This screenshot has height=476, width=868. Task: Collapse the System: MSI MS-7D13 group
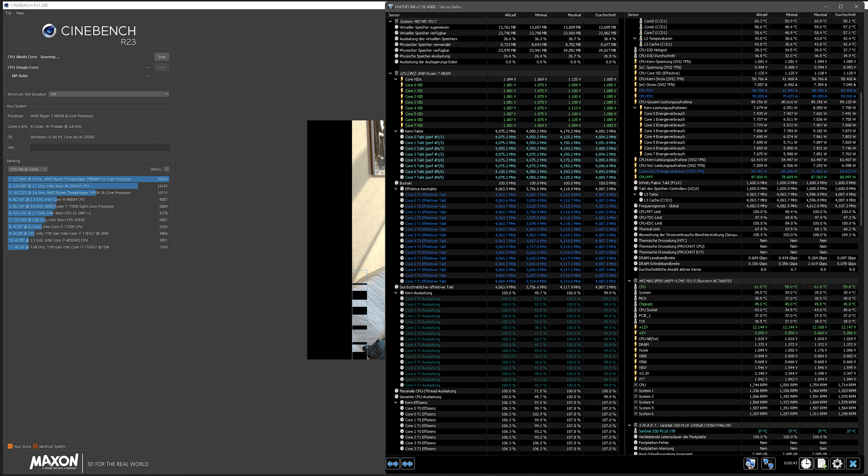pos(391,21)
